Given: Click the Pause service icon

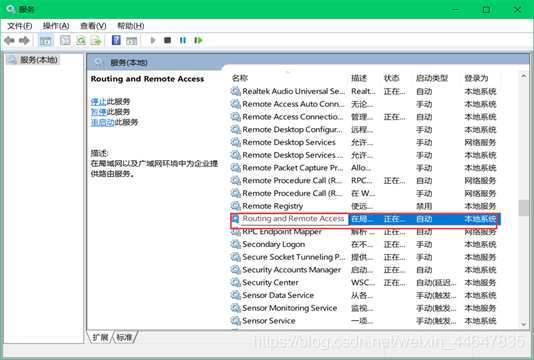Looking at the screenshot, I should point(183,40).
